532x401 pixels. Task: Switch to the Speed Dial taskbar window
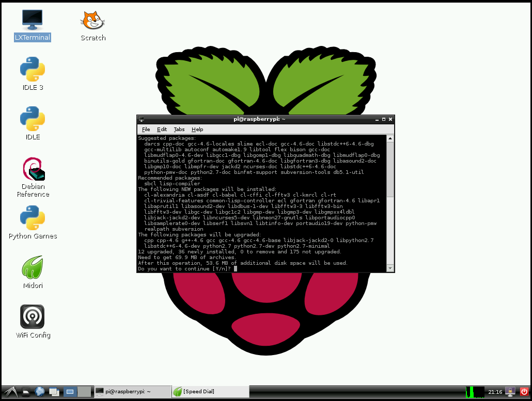[210, 392]
